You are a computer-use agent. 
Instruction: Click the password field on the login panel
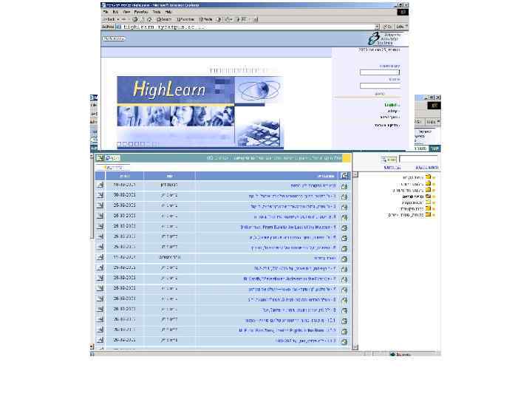click(380, 86)
